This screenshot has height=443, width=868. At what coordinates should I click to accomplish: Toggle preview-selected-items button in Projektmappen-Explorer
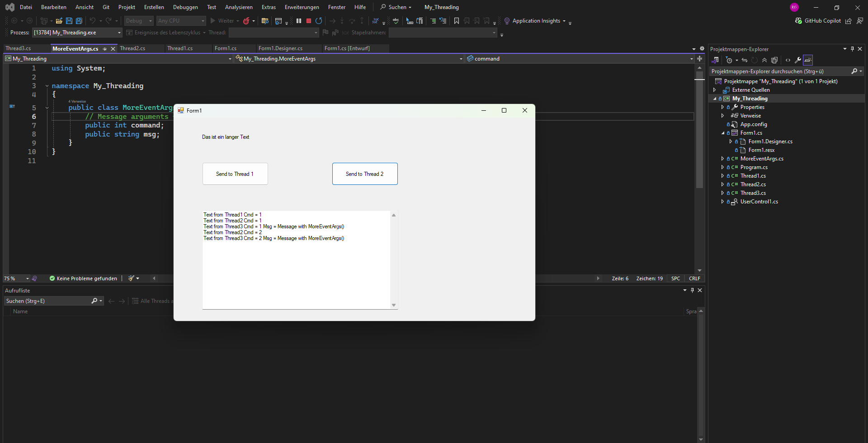808,60
